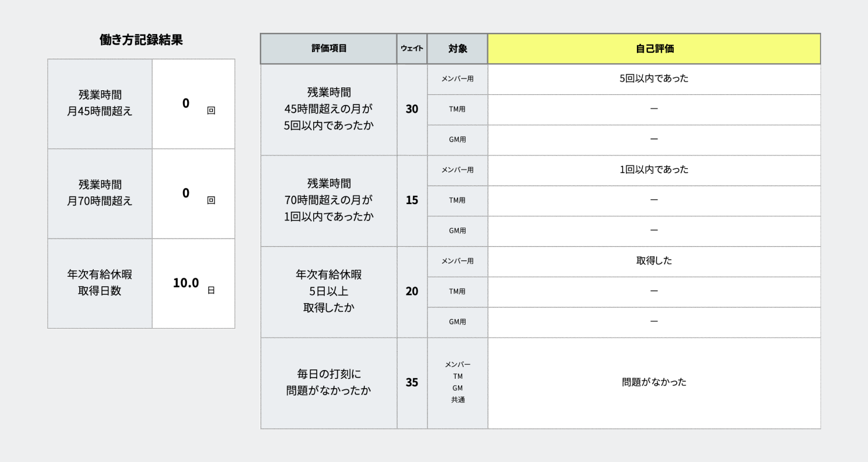Select the 年次有給休暇 5日以上取得したか item cell
Viewport: 868px width, 462px height.
(328, 292)
